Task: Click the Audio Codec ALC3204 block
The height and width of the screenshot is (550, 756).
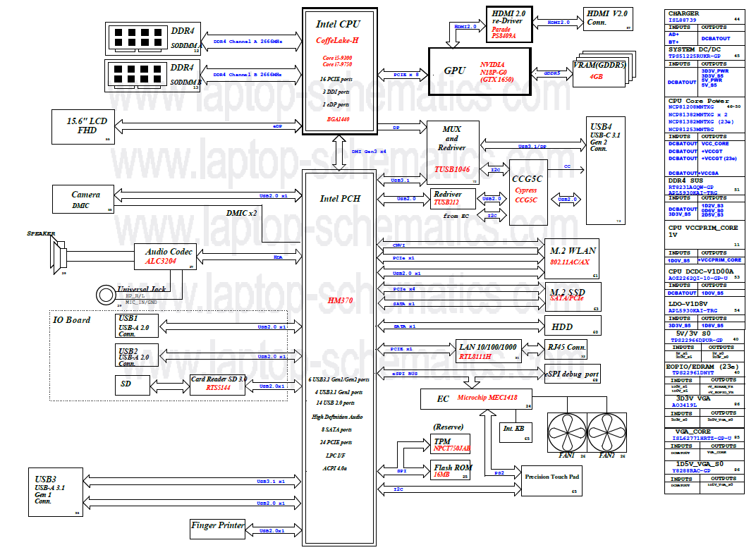Action: pyautogui.click(x=165, y=257)
